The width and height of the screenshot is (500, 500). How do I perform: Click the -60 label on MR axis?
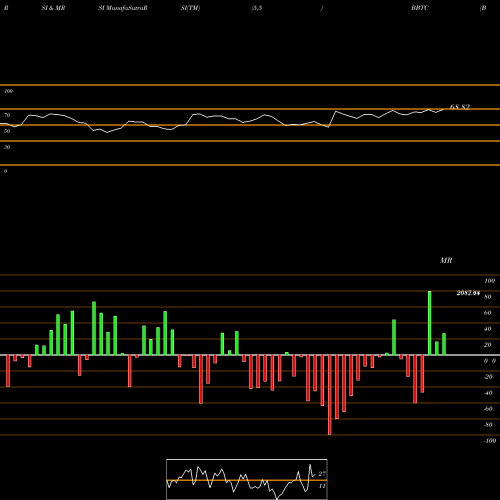(488, 409)
